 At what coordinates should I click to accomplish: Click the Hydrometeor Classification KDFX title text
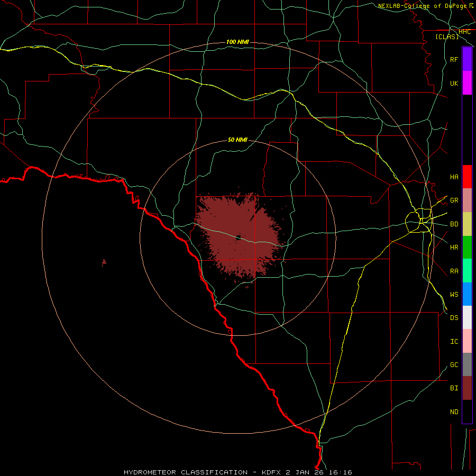[x=237, y=472]
